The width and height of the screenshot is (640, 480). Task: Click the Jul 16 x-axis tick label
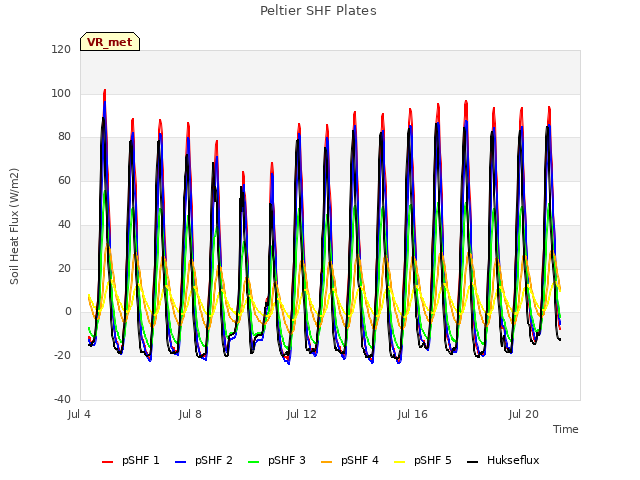pos(413,415)
